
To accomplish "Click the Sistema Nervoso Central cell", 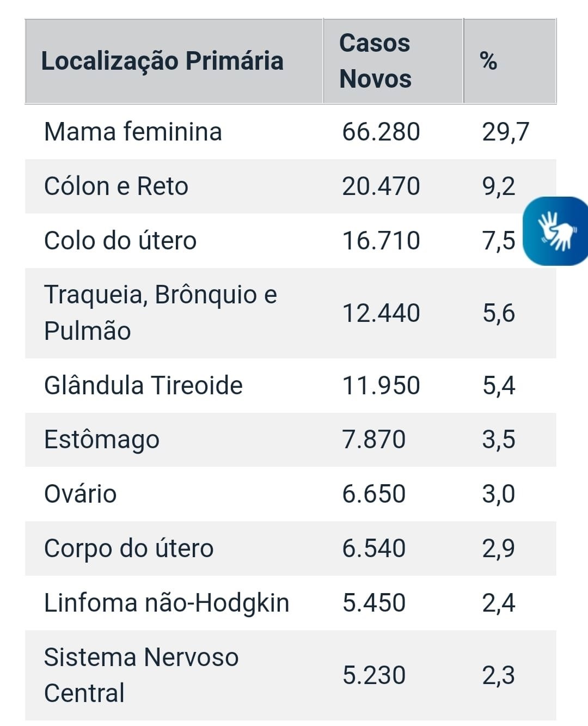I will (x=141, y=675).
